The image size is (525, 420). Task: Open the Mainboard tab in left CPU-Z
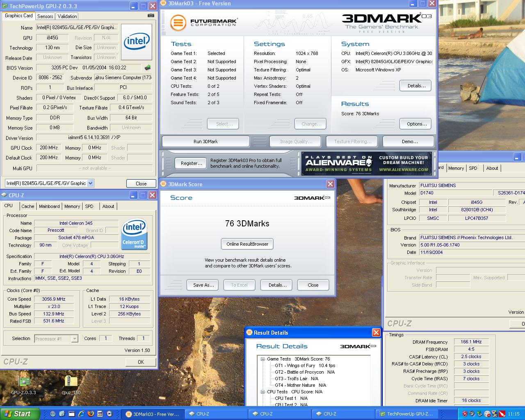click(x=49, y=206)
